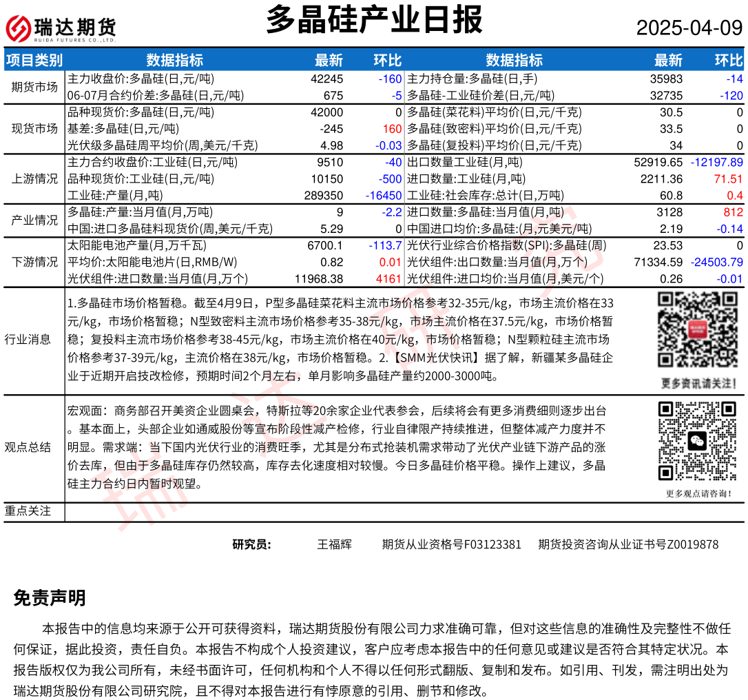Click 中国:进口多晶硅料现货价 value 5.29
The width and height of the screenshot is (748, 700).
(331, 229)
